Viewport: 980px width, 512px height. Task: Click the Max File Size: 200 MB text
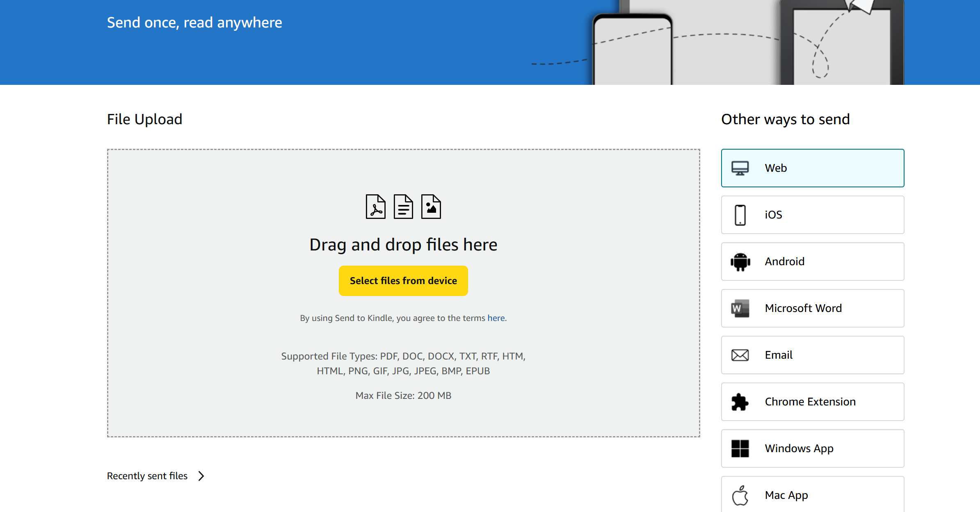click(403, 396)
